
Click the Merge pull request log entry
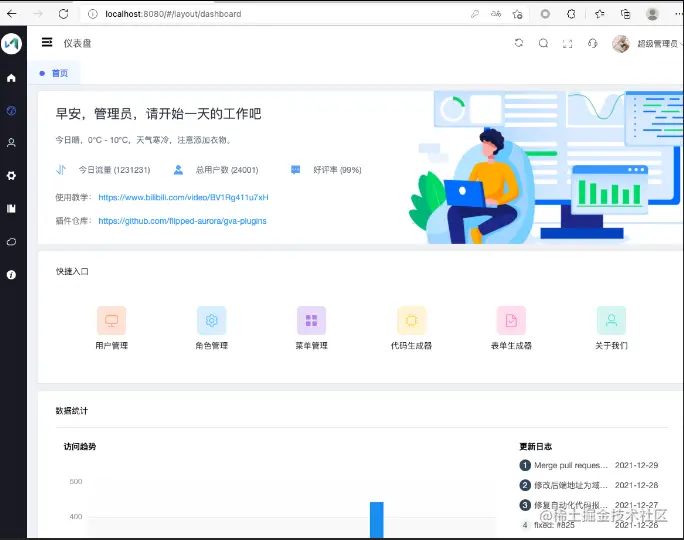click(571, 465)
